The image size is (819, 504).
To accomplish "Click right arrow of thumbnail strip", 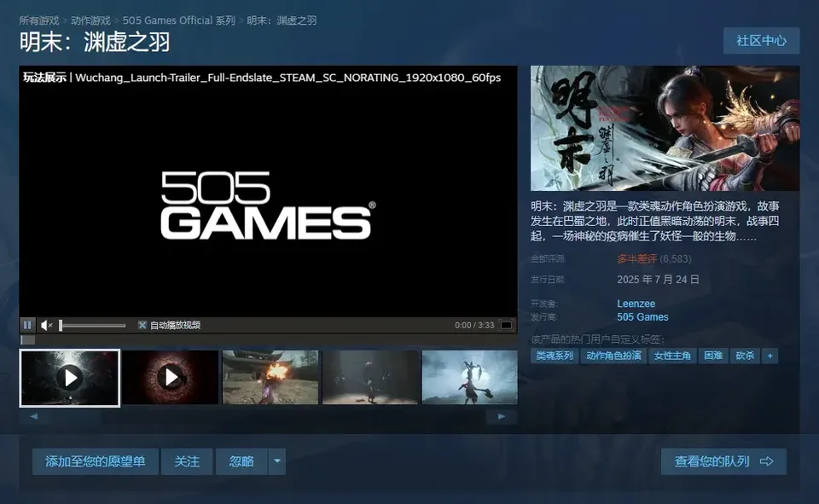I will (x=502, y=416).
